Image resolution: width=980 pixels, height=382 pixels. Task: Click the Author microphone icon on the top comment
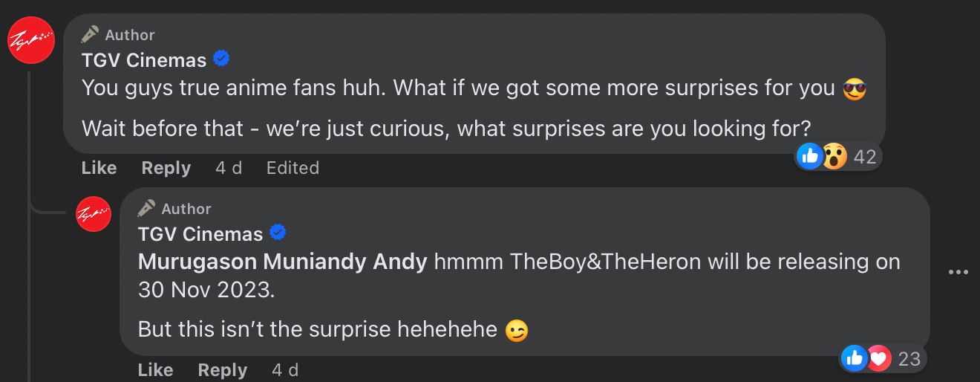91,34
